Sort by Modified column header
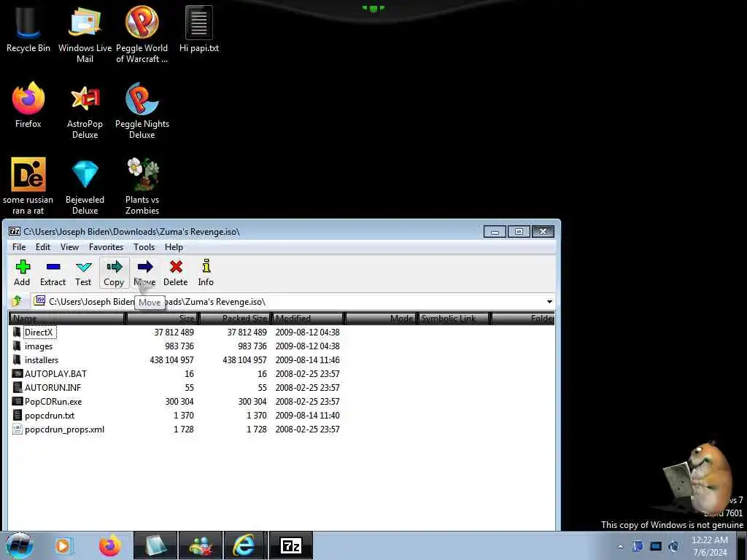The image size is (747, 560). [x=308, y=318]
